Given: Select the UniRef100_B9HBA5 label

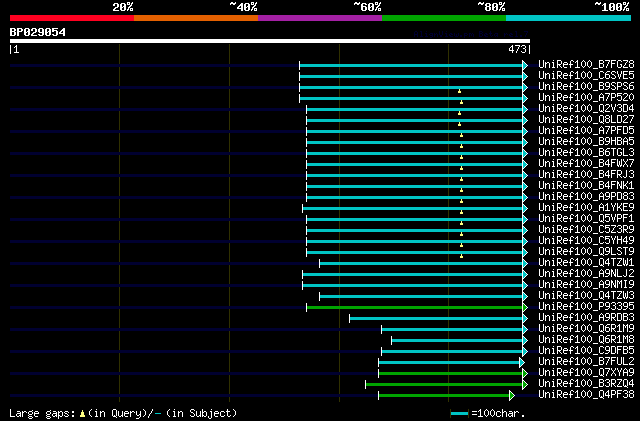Looking at the screenshot, I should pyautogui.click(x=586, y=142).
